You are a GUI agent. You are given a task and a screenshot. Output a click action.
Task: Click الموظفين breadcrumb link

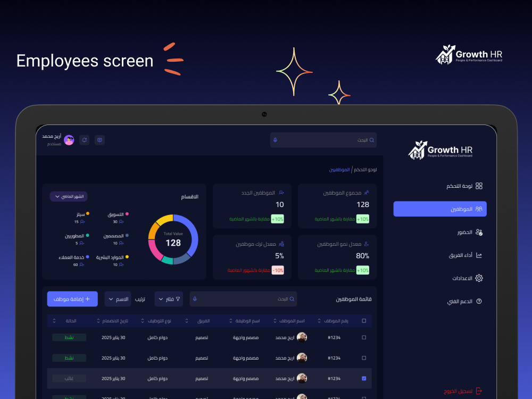point(339,169)
